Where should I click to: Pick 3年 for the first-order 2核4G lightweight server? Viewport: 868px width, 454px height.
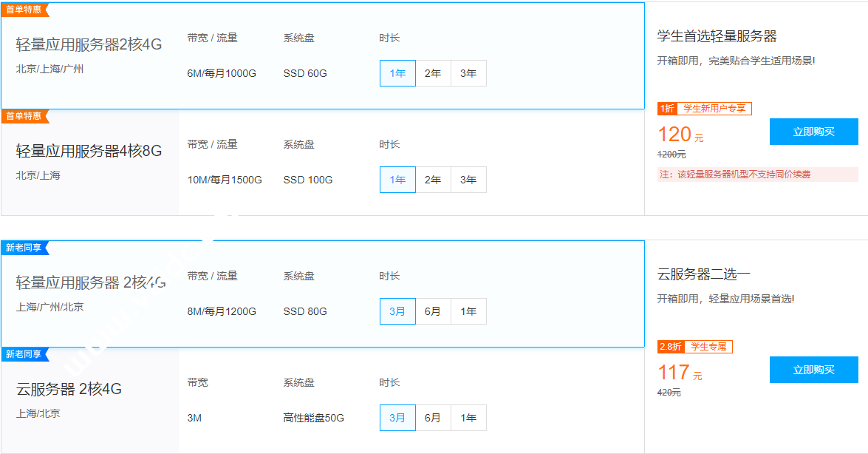pyautogui.click(x=468, y=73)
